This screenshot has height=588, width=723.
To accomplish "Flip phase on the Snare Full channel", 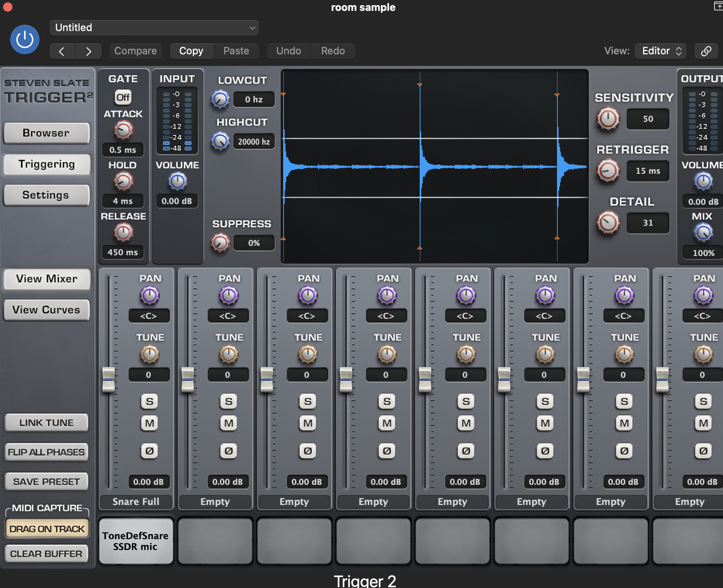I will point(149,451).
